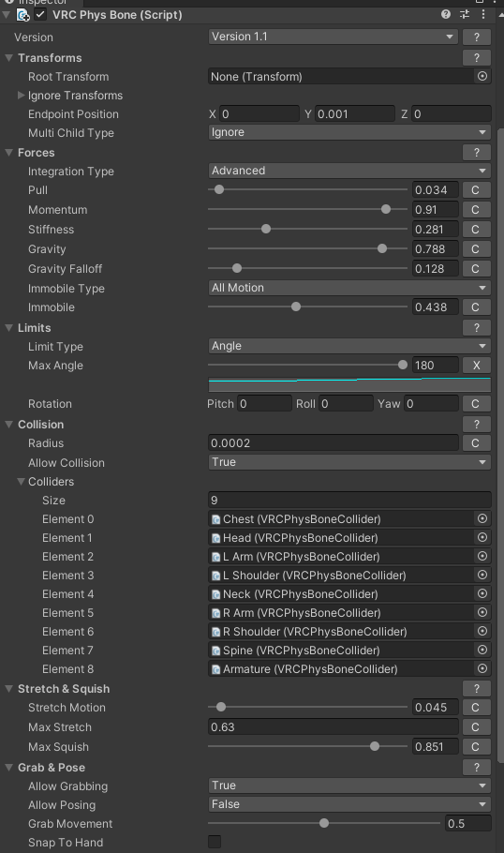Open object picker for Root Transform

(x=482, y=76)
